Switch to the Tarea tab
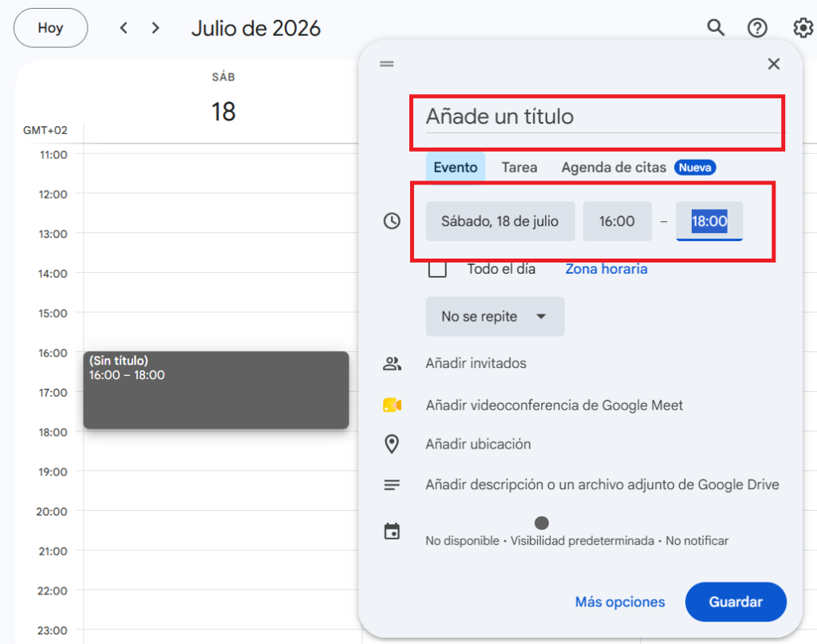Image resolution: width=817 pixels, height=644 pixels. (519, 168)
